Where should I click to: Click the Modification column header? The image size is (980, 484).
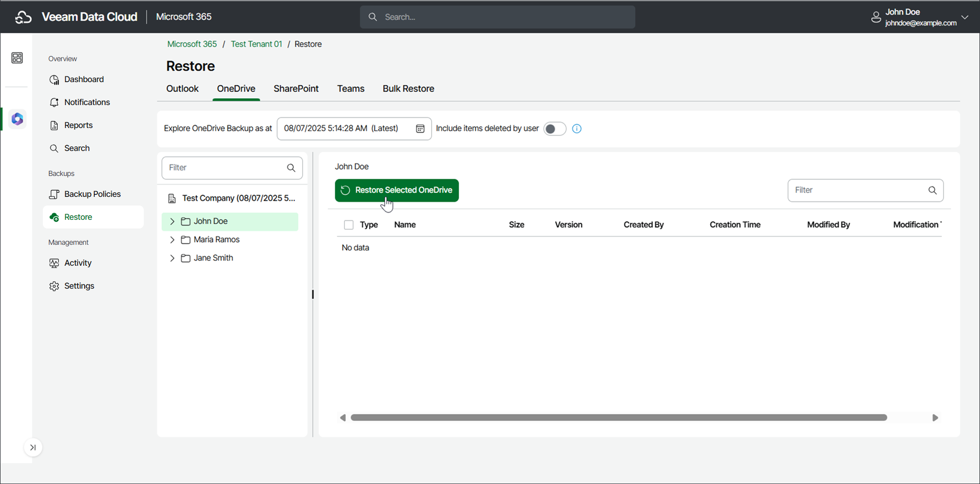[916, 225]
